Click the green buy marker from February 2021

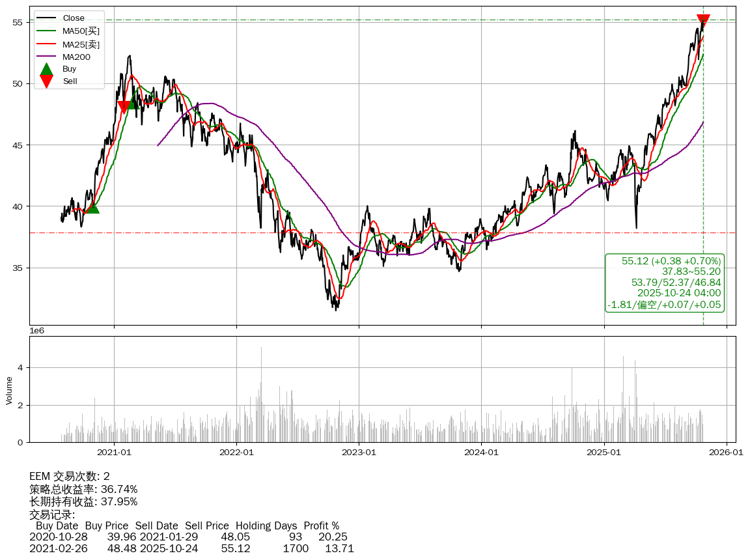pyautogui.click(x=133, y=102)
